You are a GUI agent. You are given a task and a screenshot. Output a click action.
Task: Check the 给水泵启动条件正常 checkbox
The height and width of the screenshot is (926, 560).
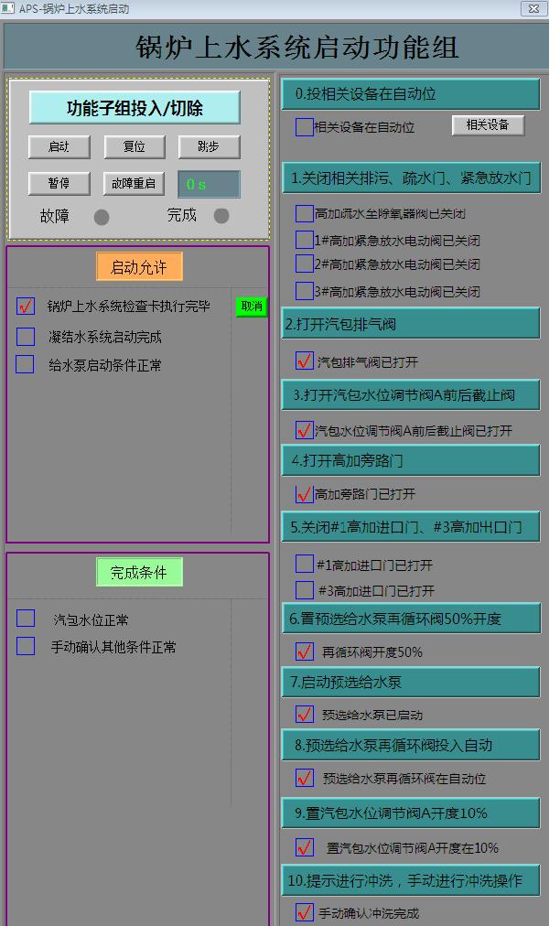(26, 364)
